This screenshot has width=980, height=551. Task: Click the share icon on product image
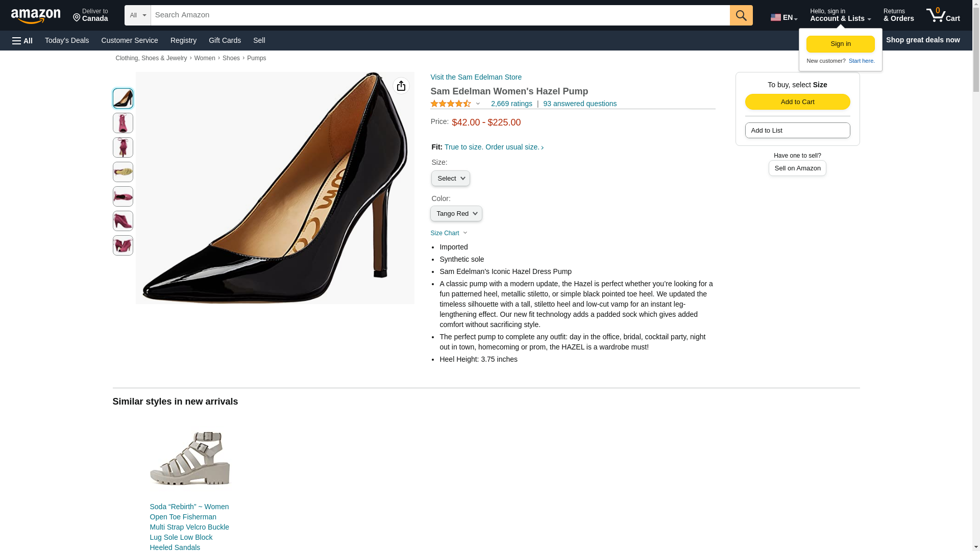(401, 86)
